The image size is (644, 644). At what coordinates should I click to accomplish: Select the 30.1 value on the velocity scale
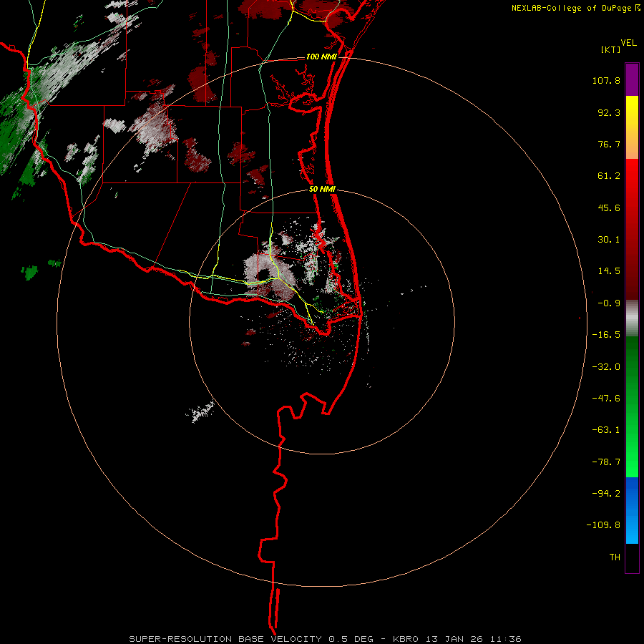coord(609,240)
